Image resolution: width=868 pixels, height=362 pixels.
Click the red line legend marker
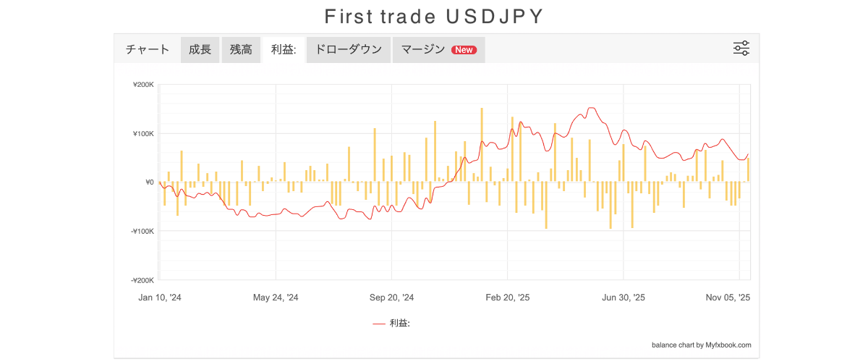[x=379, y=324]
